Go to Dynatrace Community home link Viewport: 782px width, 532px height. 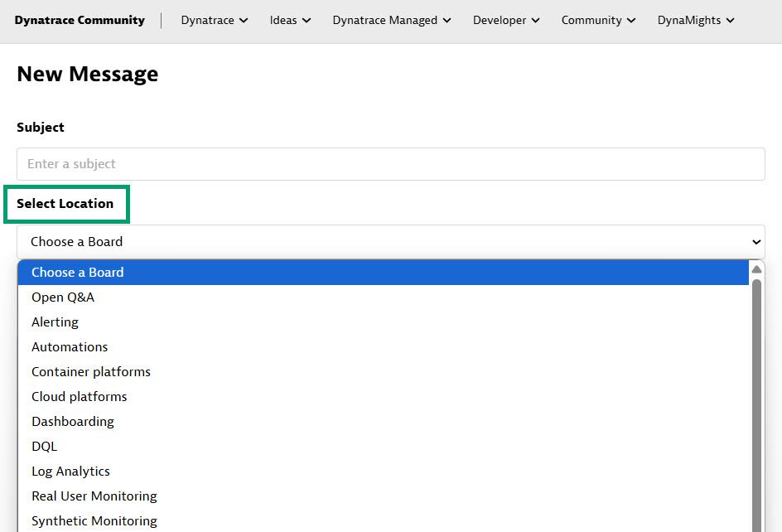[80, 21]
